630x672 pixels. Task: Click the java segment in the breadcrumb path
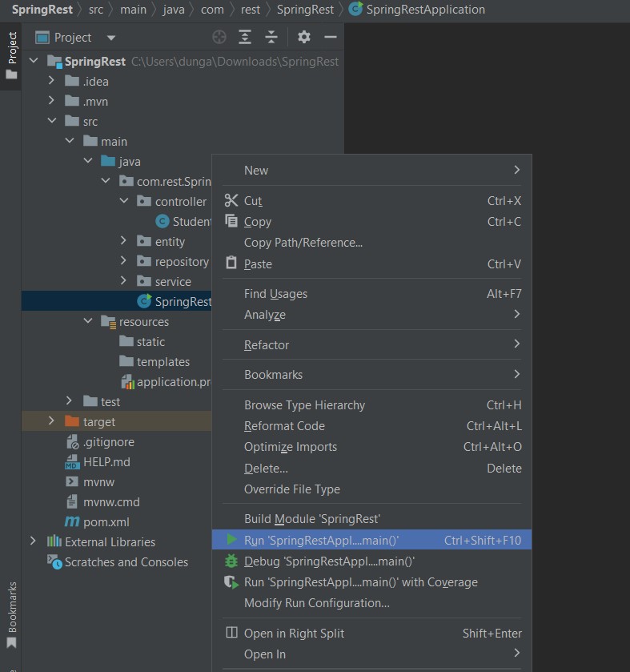tap(174, 10)
